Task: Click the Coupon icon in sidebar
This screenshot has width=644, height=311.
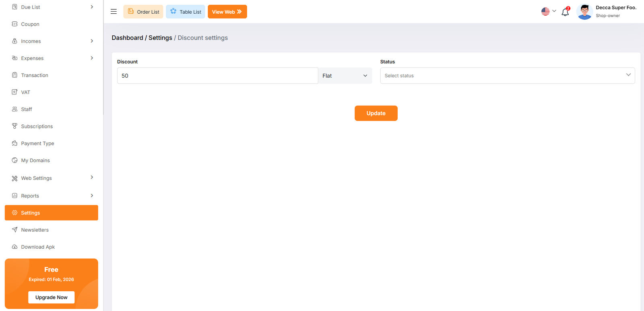Action: coord(14,24)
